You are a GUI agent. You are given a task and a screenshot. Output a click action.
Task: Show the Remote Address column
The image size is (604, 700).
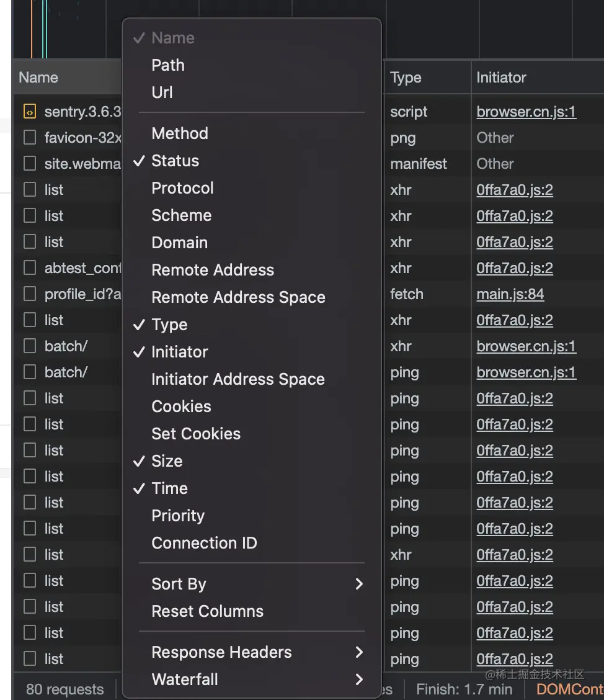click(213, 270)
